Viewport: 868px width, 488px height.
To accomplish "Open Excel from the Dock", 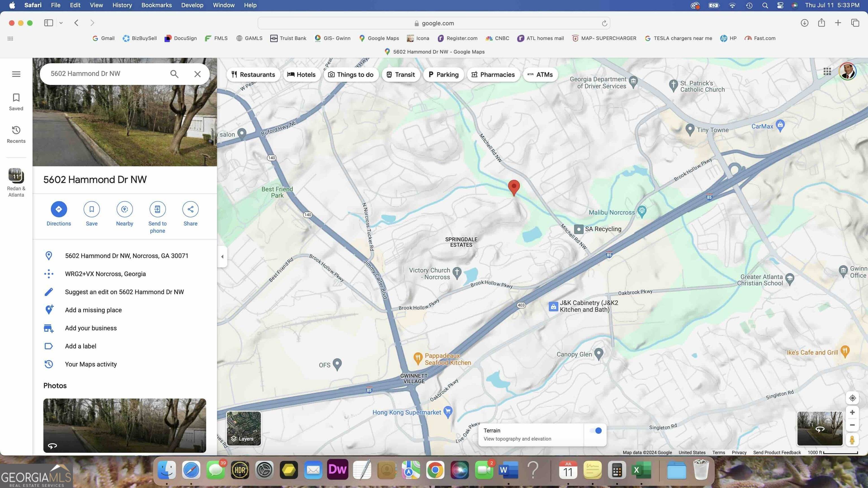I will [x=641, y=470].
